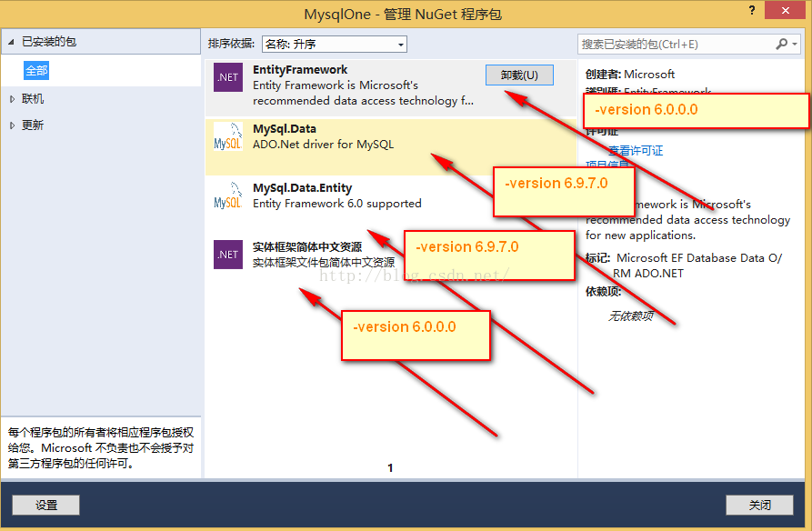
Task: Click the MySql.Data package MySQL logo
Action: (x=228, y=136)
